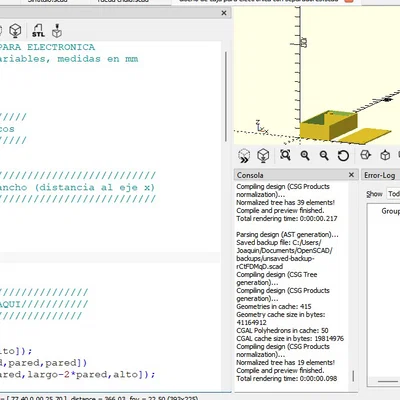
Task: Export the design as STL
Action: point(38,31)
